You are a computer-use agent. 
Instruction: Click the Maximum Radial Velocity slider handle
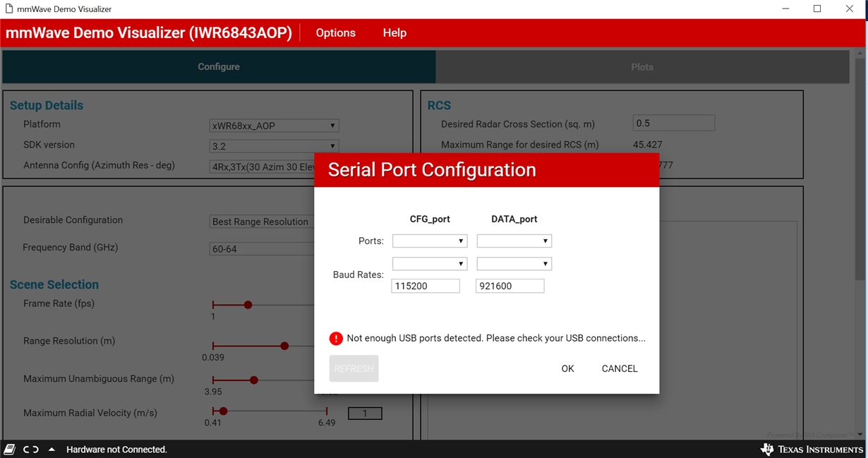223,411
